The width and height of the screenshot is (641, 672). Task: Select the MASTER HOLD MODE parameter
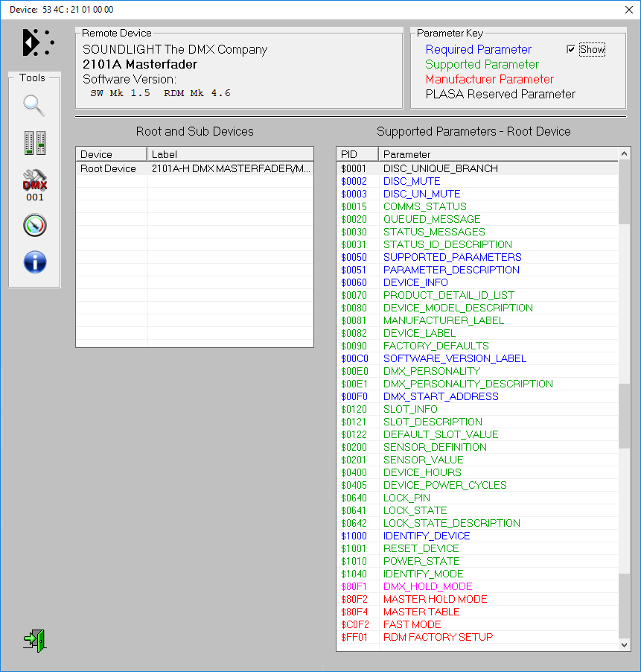pos(435,599)
